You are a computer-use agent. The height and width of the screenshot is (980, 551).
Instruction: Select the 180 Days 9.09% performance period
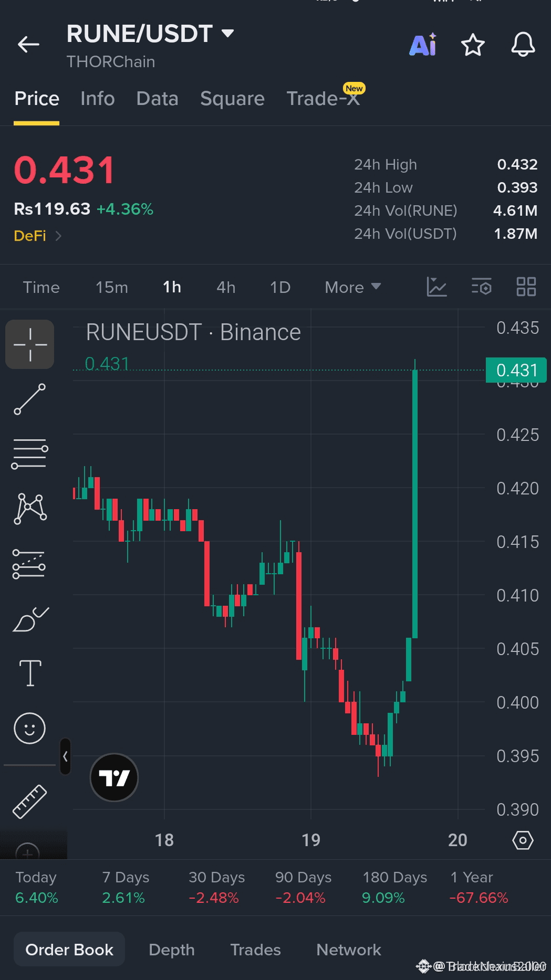(x=394, y=887)
